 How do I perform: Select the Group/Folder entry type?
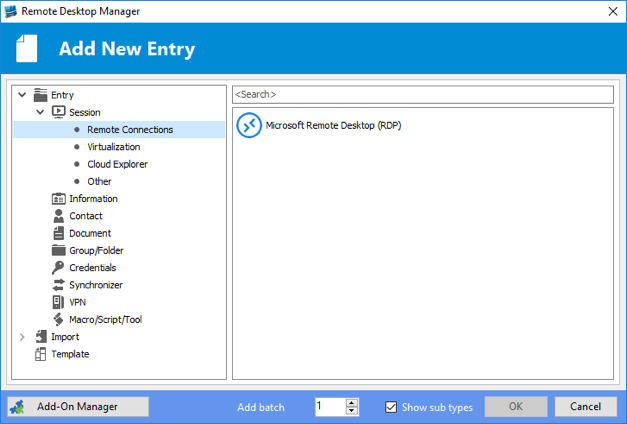[96, 250]
